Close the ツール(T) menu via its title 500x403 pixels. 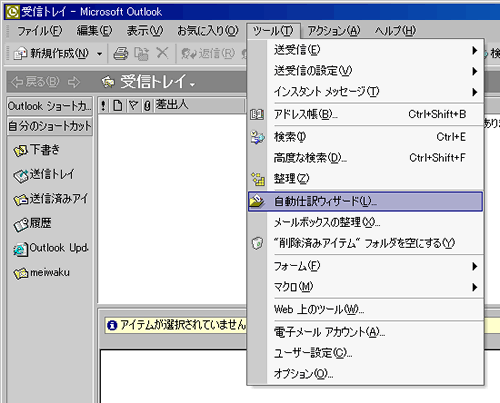[x=273, y=31]
